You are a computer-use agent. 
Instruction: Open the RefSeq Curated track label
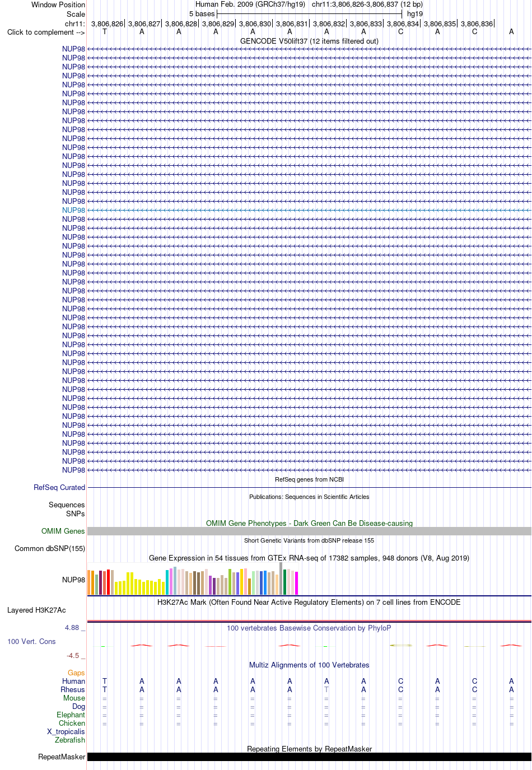click(59, 488)
